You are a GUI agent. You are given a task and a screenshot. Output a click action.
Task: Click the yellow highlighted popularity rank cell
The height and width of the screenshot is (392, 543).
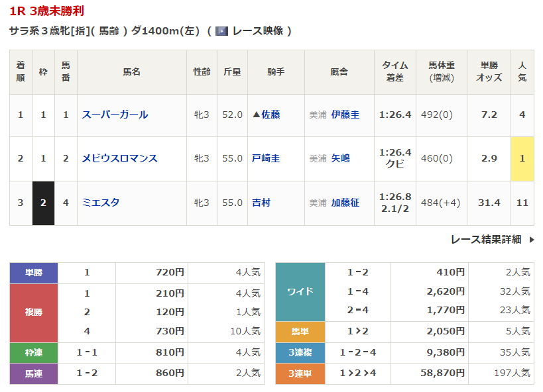[522, 158]
